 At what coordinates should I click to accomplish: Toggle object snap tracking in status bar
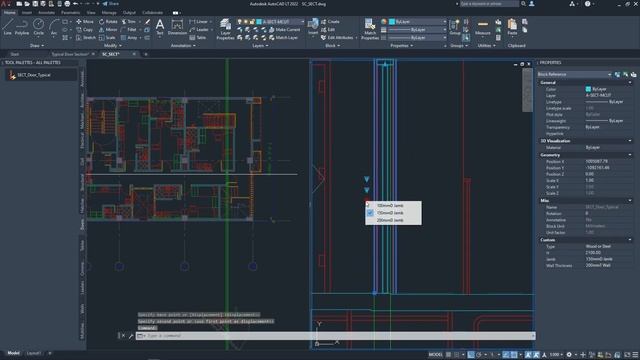coord(506,354)
